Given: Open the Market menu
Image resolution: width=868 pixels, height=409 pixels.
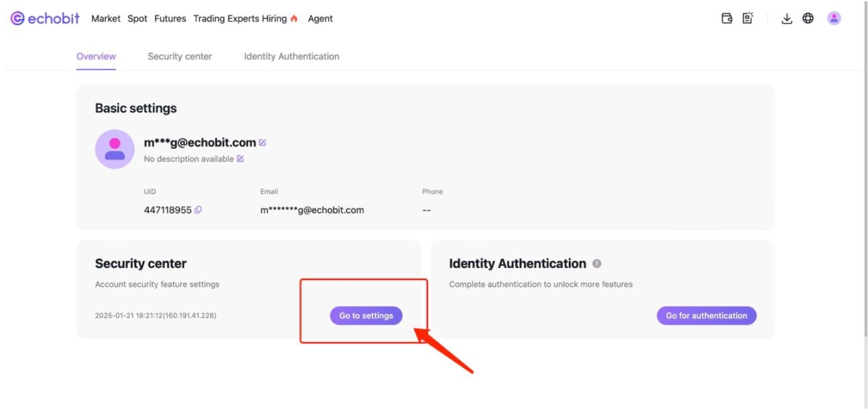Looking at the screenshot, I should (x=106, y=18).
